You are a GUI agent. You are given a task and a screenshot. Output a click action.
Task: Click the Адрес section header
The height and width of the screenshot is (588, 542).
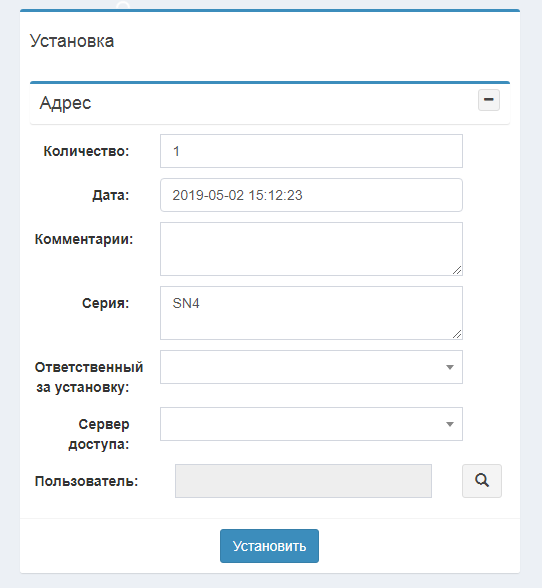(66, 103)
